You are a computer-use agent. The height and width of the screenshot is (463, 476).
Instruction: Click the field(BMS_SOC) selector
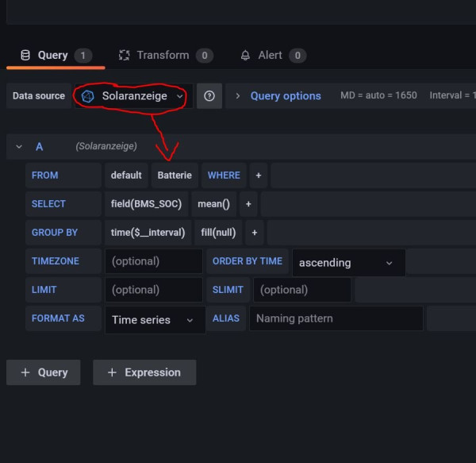146,204
